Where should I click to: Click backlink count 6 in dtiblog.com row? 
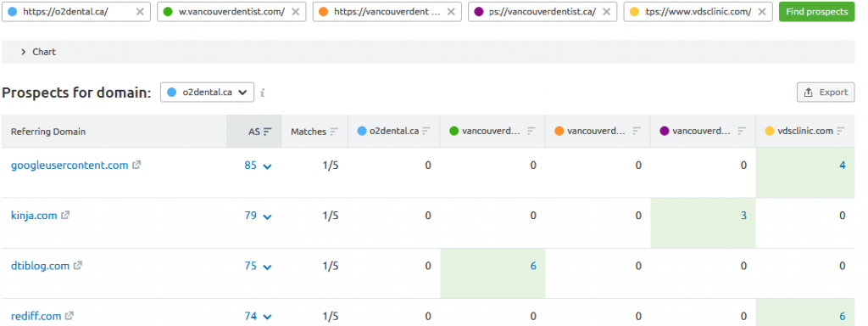coord(534,266)
